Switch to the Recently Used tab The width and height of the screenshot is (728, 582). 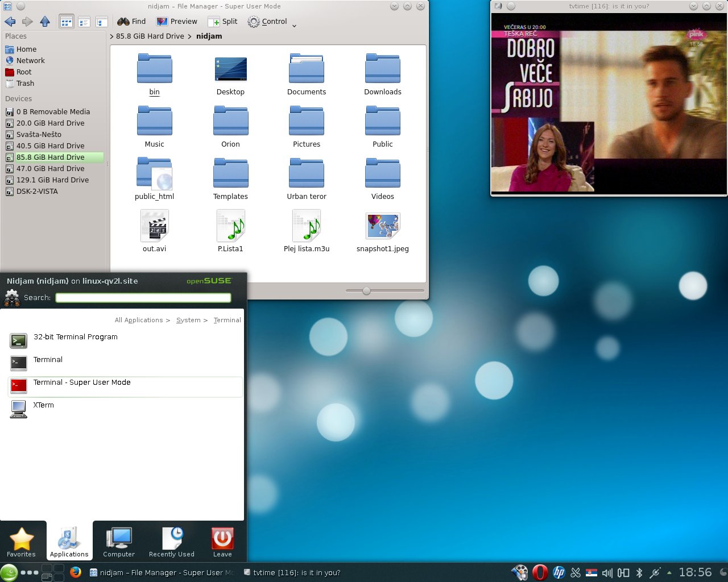(x=172, y=542)
